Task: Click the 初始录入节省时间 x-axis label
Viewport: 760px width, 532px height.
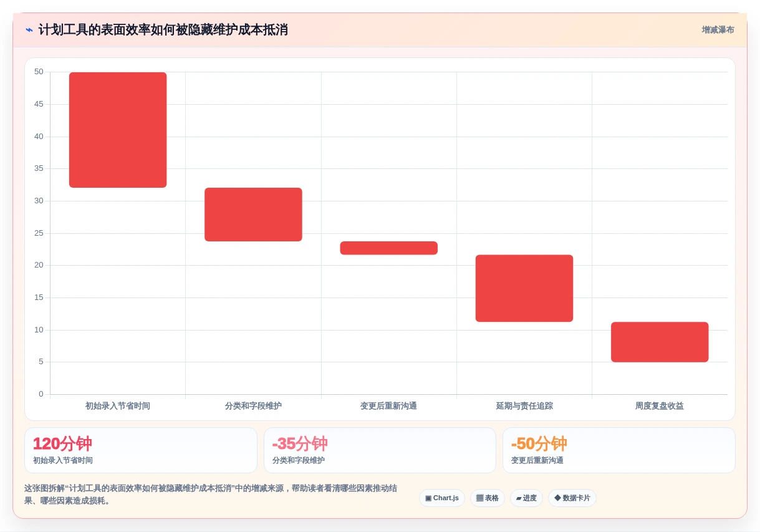Action: (118, 406)
